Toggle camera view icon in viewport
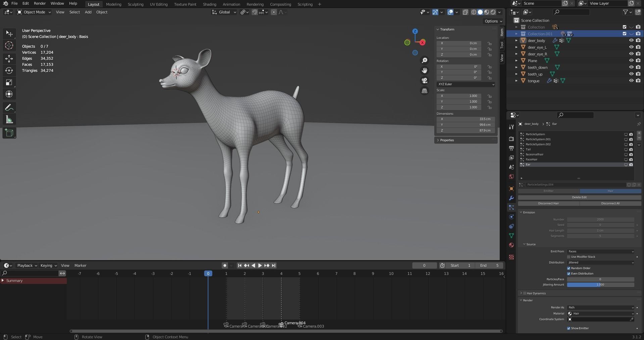Viewport: 644px width, 340px height. click(x=425, y=81)
